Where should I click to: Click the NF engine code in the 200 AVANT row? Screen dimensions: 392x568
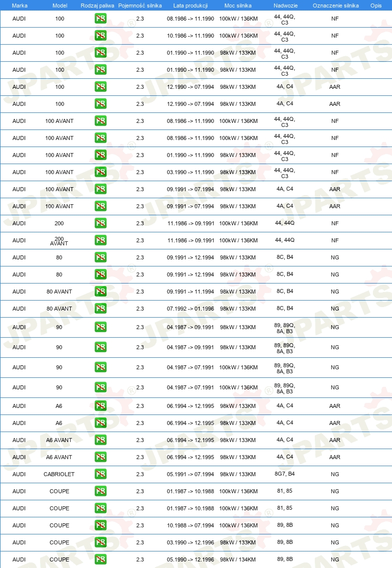click(x=335, y=240)
